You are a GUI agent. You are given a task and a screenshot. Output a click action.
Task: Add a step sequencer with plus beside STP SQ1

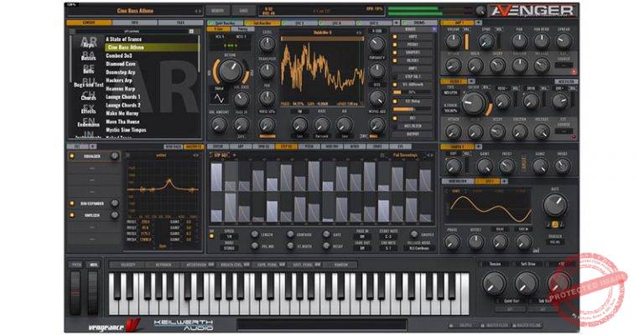[x=235, y=156]
